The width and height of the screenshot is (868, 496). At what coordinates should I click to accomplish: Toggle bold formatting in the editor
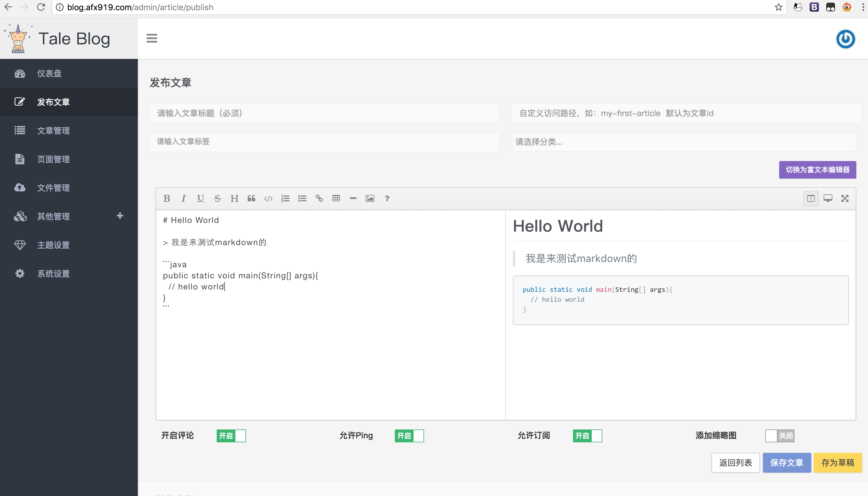tap(167, 198)
